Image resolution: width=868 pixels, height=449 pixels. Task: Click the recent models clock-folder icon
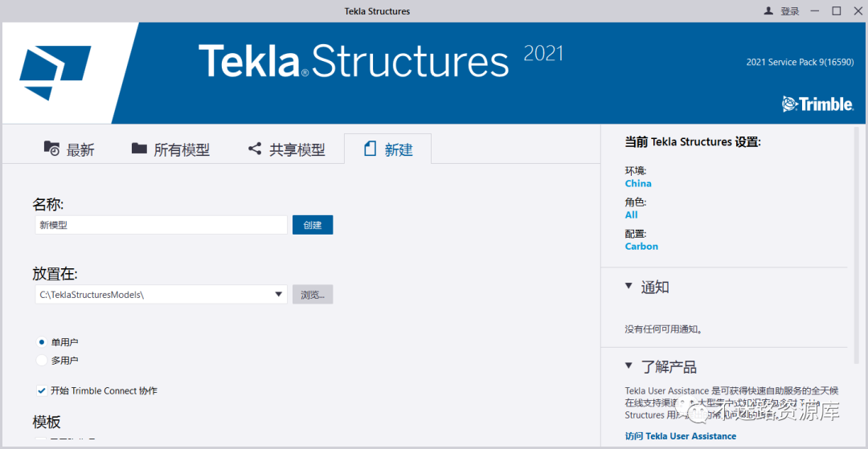pos(51,148)
